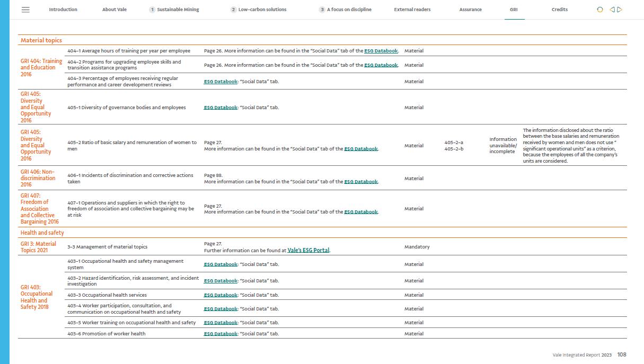Image resolution: width=644 pixels, height=364 pixels.
Task: Follow ESG Databook link in 403-6 row
Action: [x=220, y=334]
